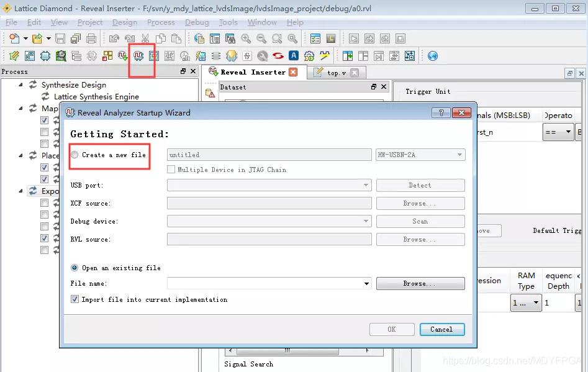The height and width of the screenshot is (372, 588).
Task: Open the Process menu
Action: [161, 22]
